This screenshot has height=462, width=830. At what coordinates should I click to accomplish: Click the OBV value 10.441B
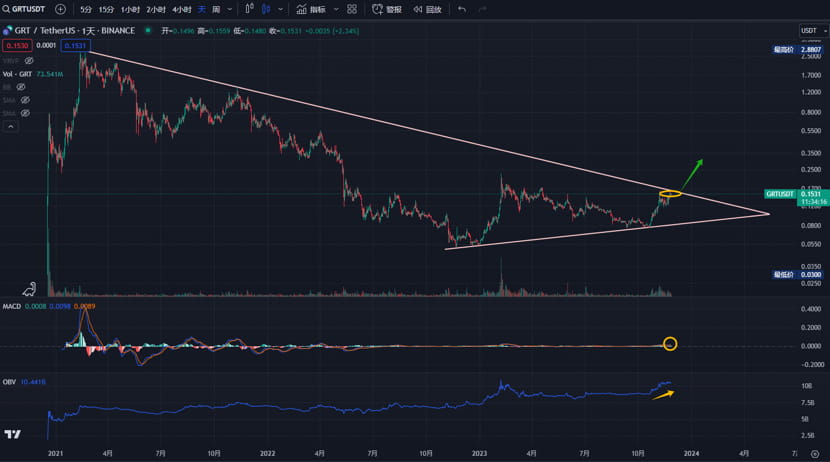point(33,382)
